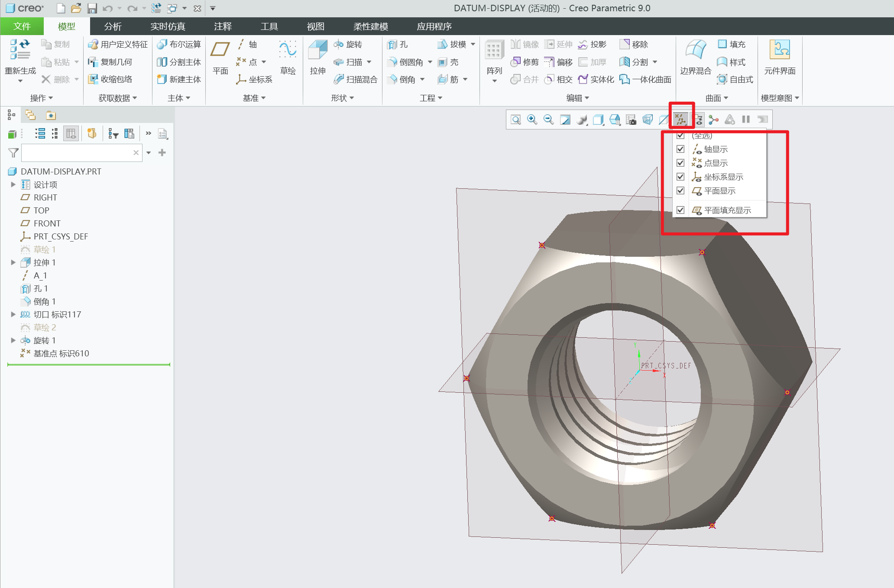
Task: Expand the 旋转 1 tree node
Action: click(13, 340)
